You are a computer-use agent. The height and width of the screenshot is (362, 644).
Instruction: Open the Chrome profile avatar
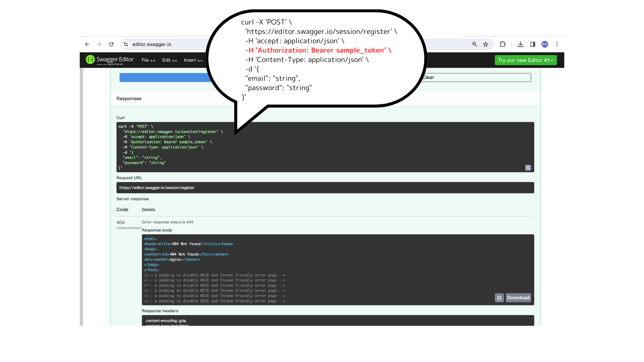point(545,44)
